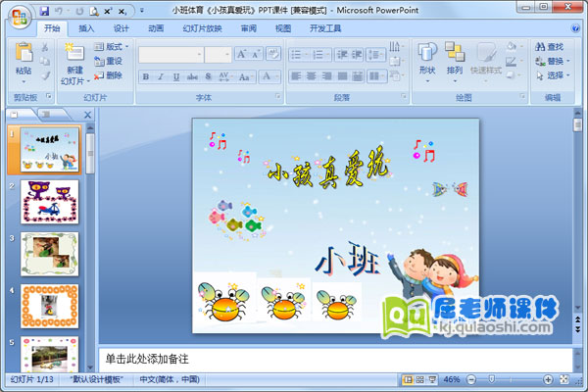
Task: Toggle text Shadow formatting
Action: coord(209,76)
